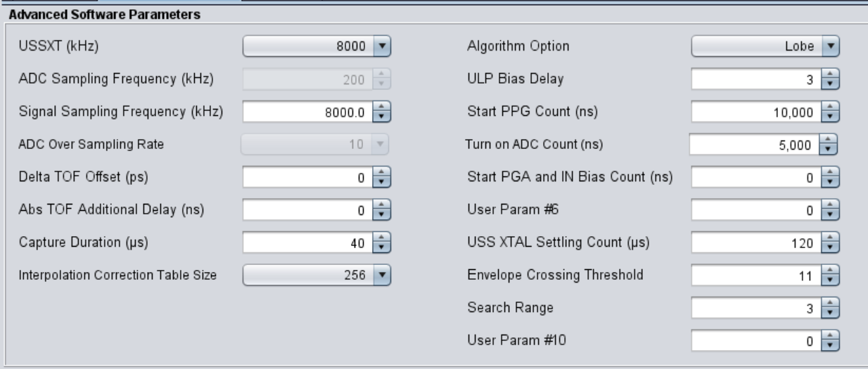Increase the User Param #6 value
Screen dimensions: 868x369
[831, 206]
